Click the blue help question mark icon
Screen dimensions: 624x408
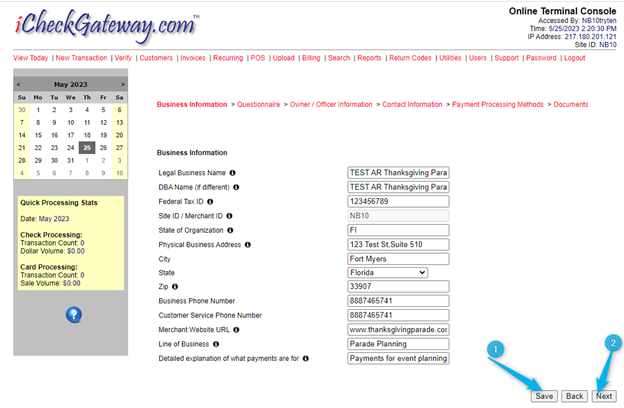point(73,315)
